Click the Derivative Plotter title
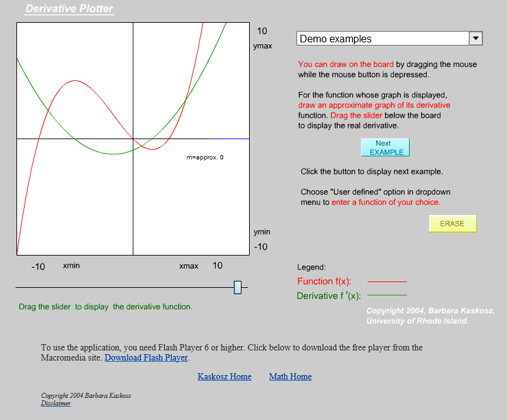This screenshot has height=420, width=507. pos(69,8)
